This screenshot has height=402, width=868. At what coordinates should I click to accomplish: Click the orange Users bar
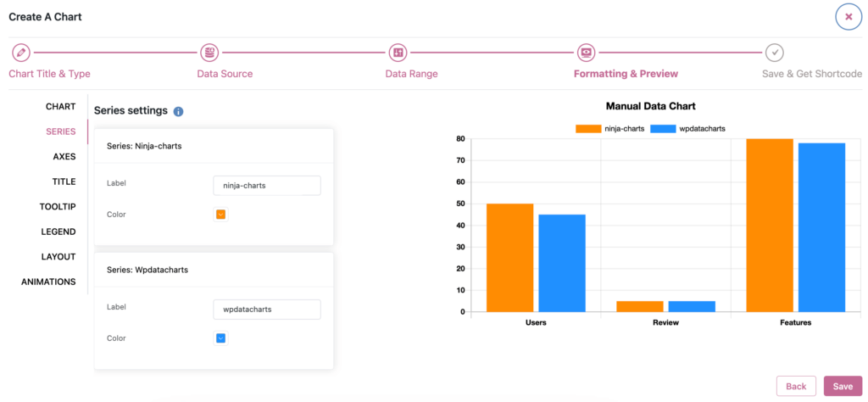point(509,258)
